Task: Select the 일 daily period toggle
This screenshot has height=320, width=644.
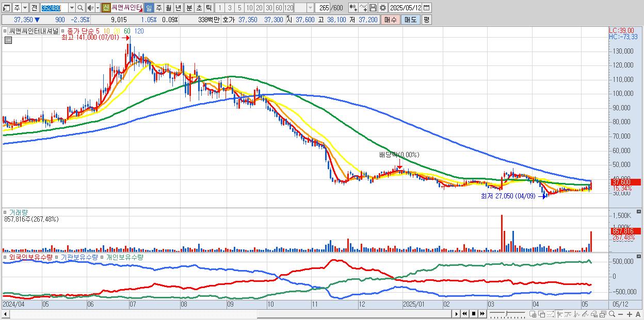Action: click(149, 8)
